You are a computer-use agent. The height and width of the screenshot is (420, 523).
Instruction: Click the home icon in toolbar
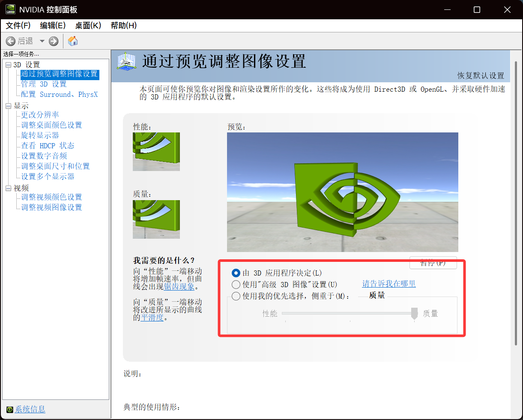73,41
